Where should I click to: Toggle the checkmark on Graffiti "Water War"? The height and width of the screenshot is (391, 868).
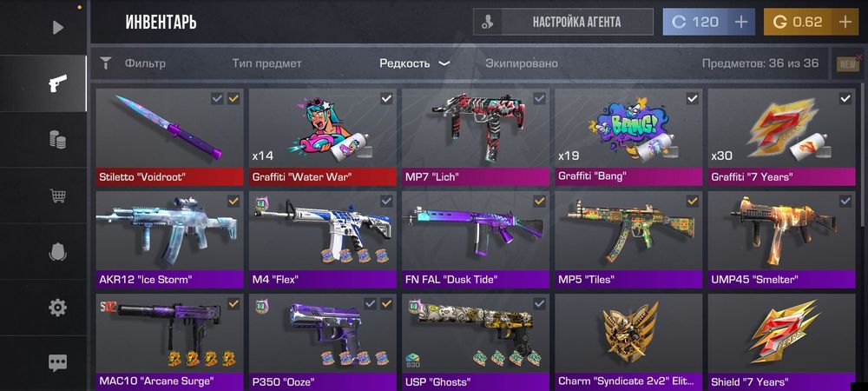[386, 98]
